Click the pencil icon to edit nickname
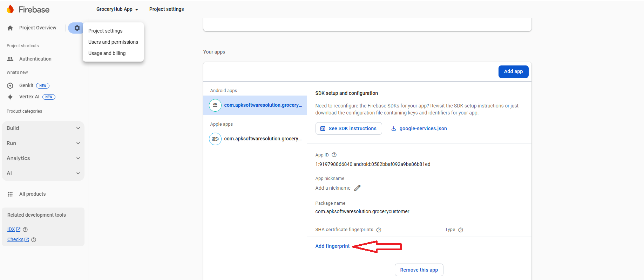Viewport: 644px width, 280px height. tap(357, 188)
